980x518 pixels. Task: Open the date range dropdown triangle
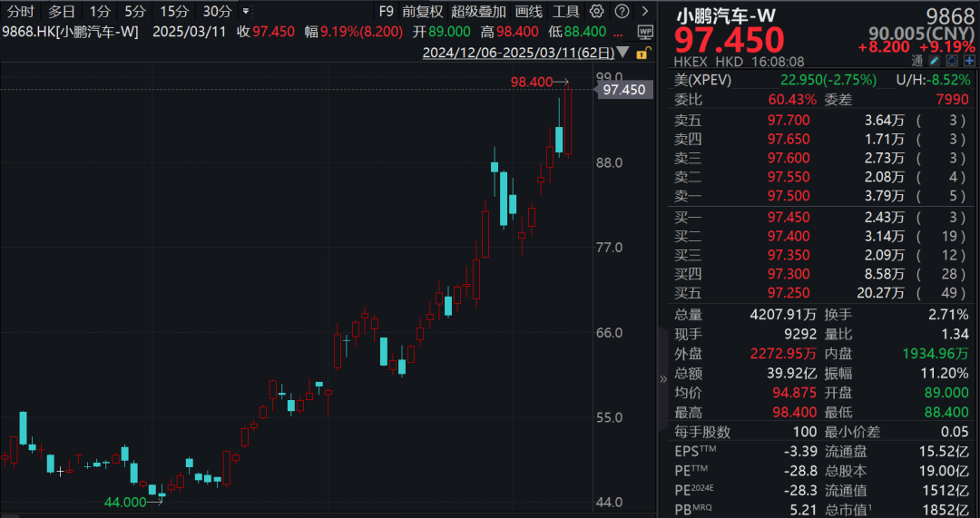coord(622,54)
